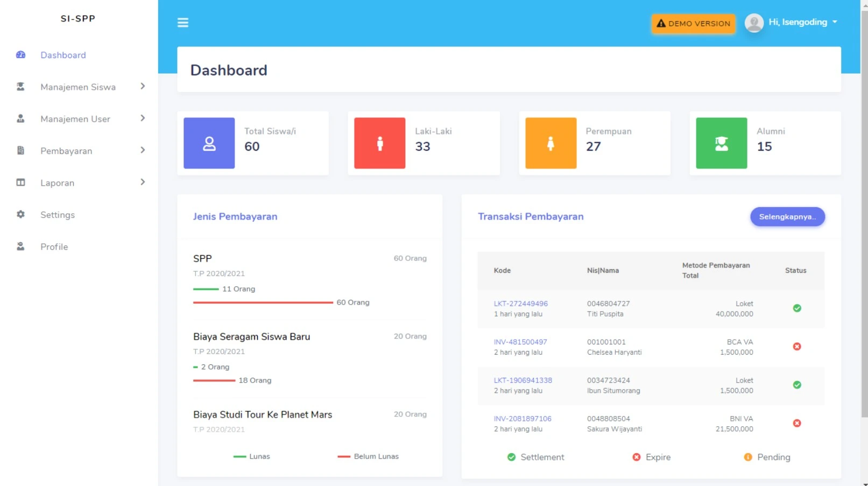
Task: Click the red Laki-Laki male icon
Action: tap(380, 143)
